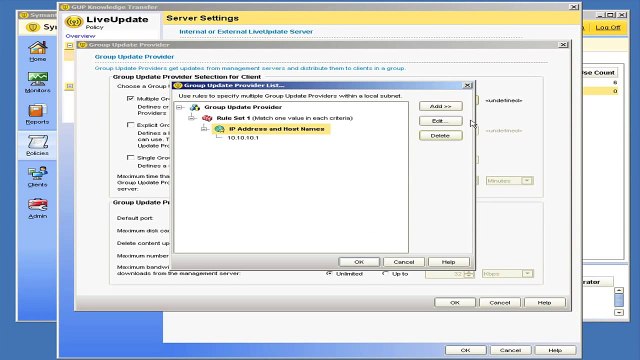Open the Kbps unit dropdown
The width and height of the screenshot is (640, 360).
coord(528,273)
